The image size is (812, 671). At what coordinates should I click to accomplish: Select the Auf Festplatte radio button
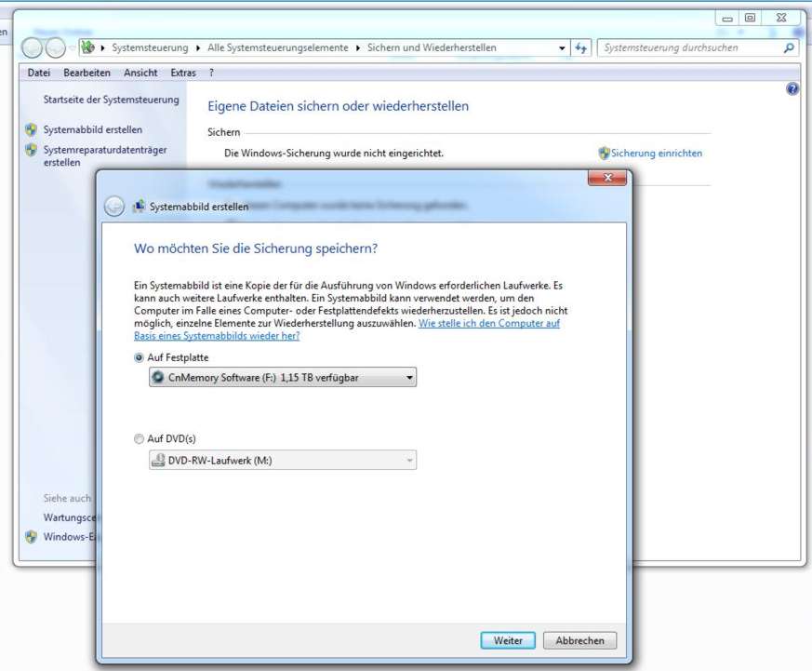139,357
